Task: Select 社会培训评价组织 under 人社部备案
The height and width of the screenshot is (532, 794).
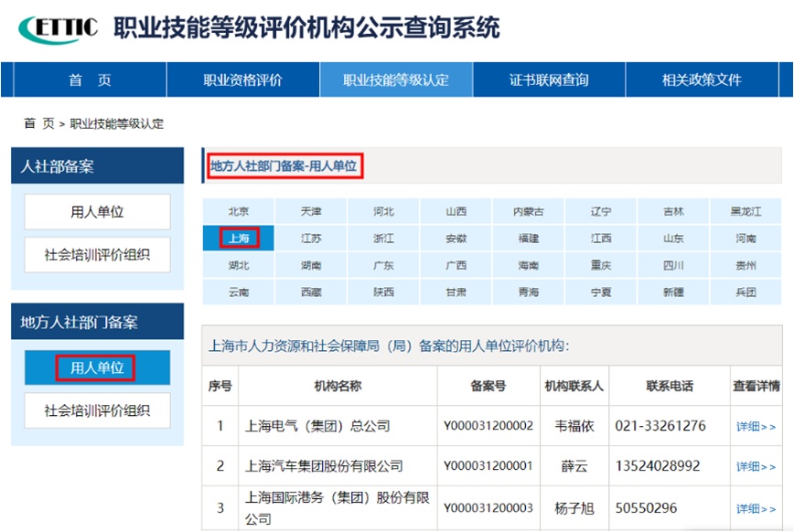Action: 97,255
